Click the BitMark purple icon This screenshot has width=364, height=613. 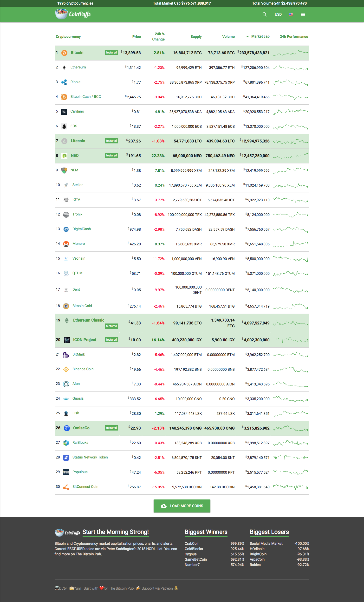[66, 355]
